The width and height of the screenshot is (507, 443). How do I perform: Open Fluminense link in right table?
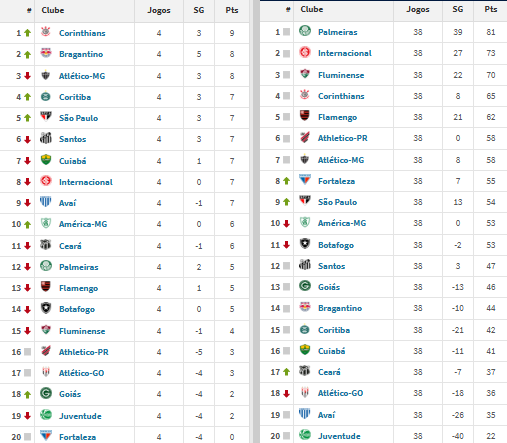pos(341,75)
